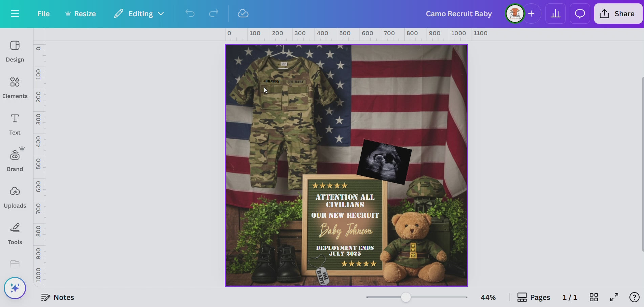The image size is (644, 307).
Task: Open the Elements panel
Action: coord(15,88)
